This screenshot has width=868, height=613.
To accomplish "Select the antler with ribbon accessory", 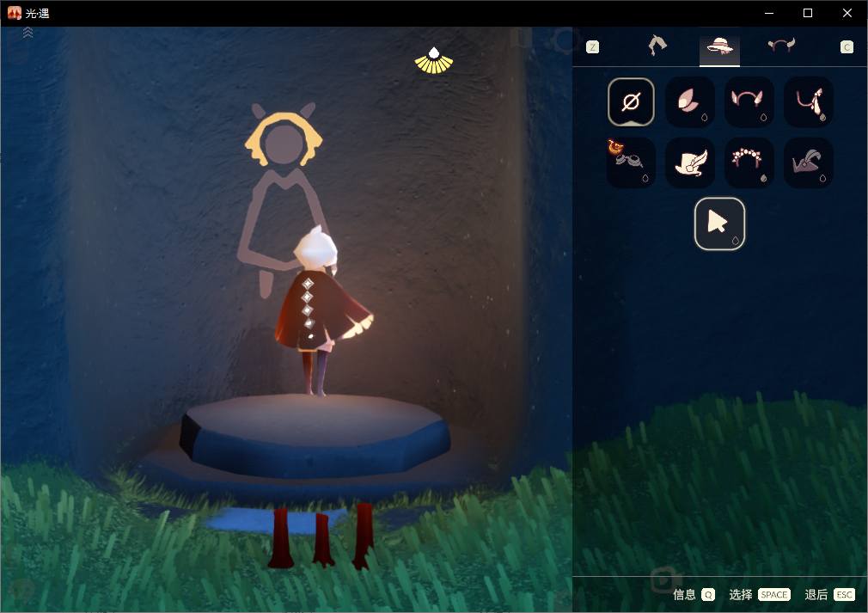I will (808, 102).
